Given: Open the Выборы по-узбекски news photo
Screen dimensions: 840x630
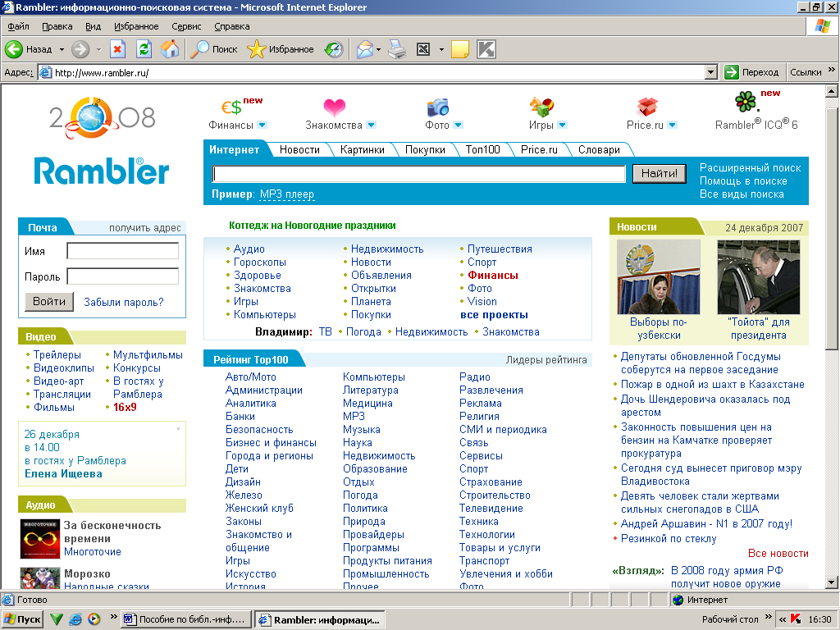Looking at the screenshot, I should click(x=659, y=277).
